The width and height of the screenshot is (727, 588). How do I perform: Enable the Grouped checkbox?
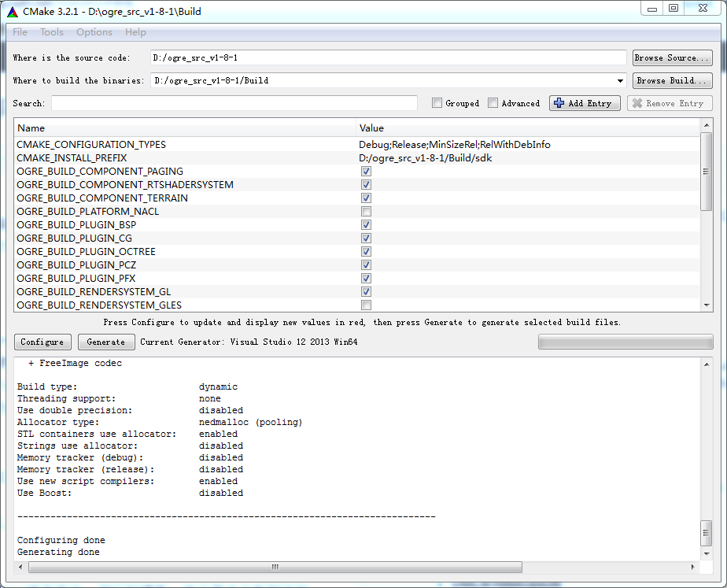pos(437,103)
